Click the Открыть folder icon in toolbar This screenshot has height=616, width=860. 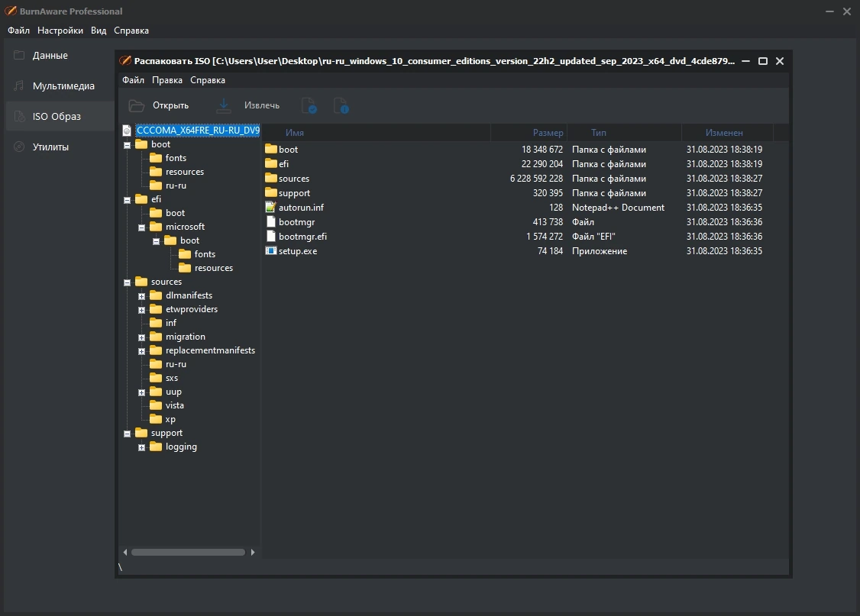(137, 105)
